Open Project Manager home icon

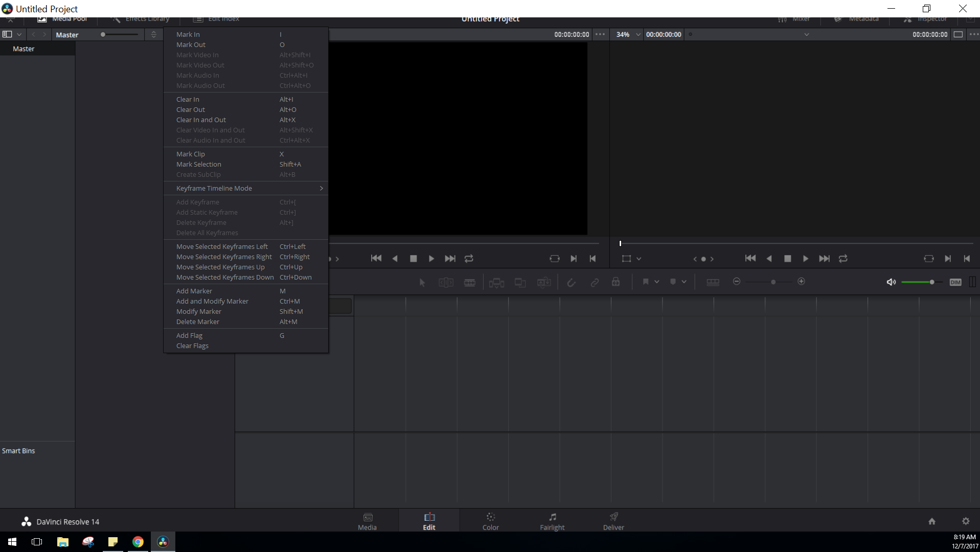coord(932,521)
